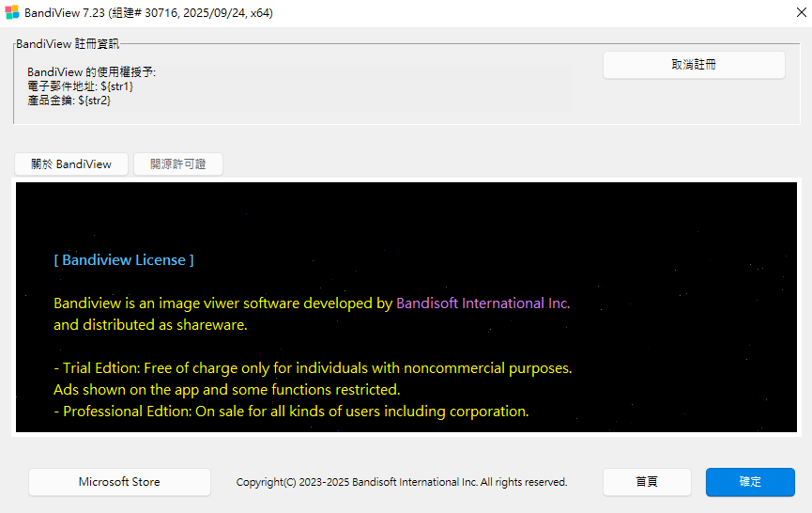Confirm with the 確定 button
812x513 pixels.
tap(750, 482)
